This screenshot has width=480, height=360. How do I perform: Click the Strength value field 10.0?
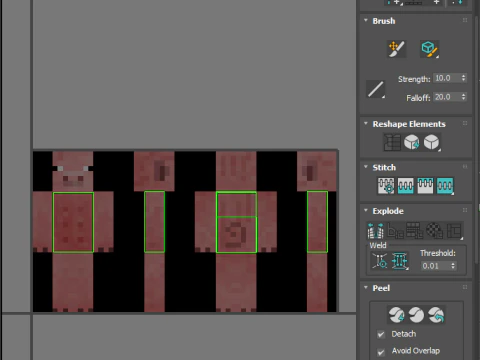(447, 78)
